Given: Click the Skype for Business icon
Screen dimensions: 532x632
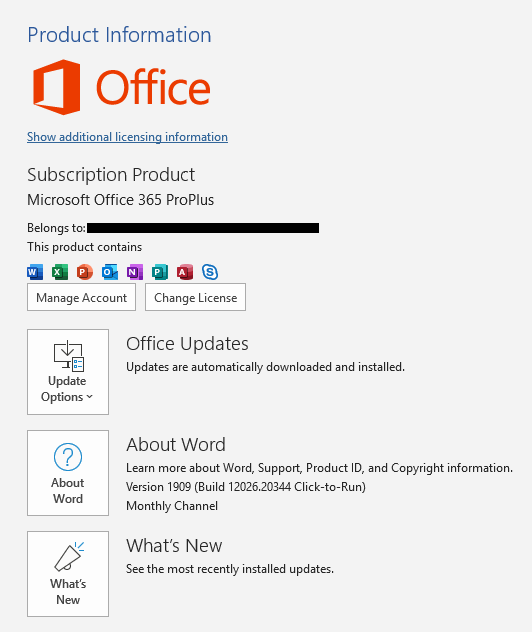Looking at the screenshot, I should coord(210,272).
